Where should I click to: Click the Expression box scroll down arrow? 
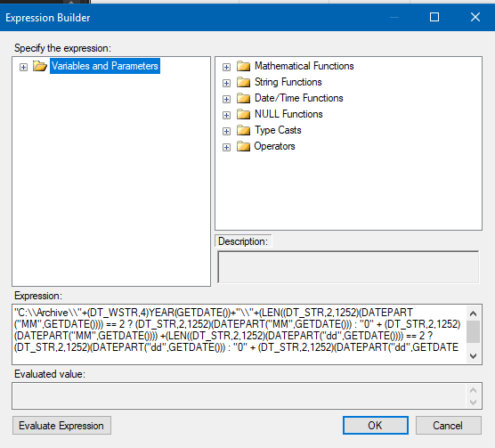473,356
